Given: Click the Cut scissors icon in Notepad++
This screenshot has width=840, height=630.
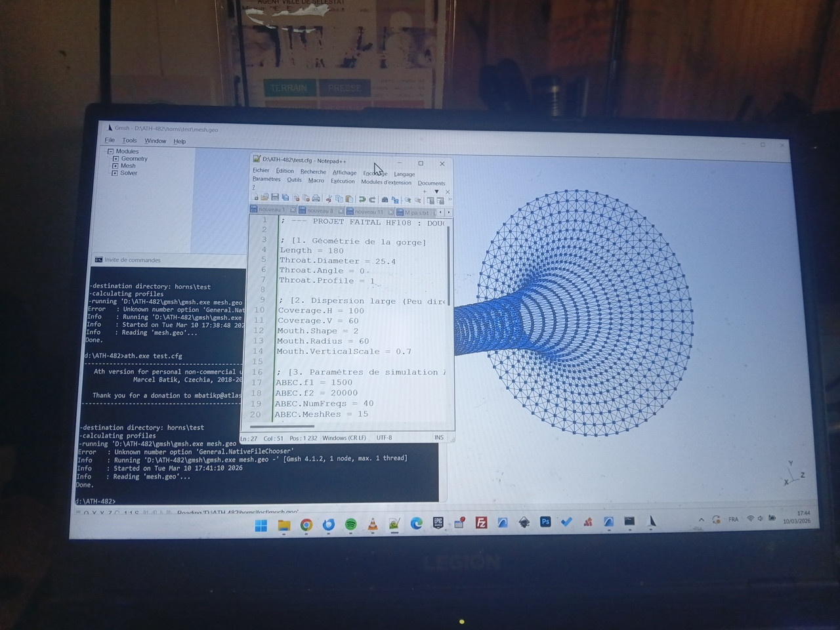Looking at the screenshot, I should click(x=329, y=199).
